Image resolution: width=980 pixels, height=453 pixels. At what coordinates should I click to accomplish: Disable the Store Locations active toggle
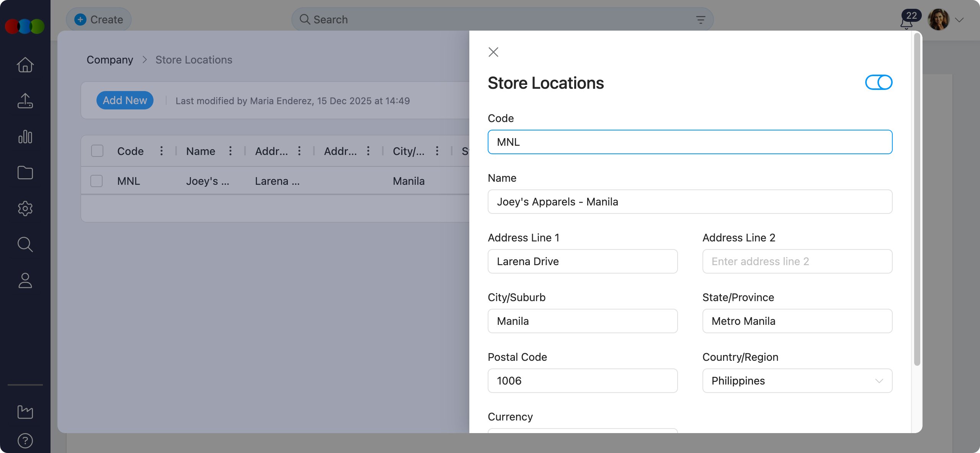[x=879, y=82]
